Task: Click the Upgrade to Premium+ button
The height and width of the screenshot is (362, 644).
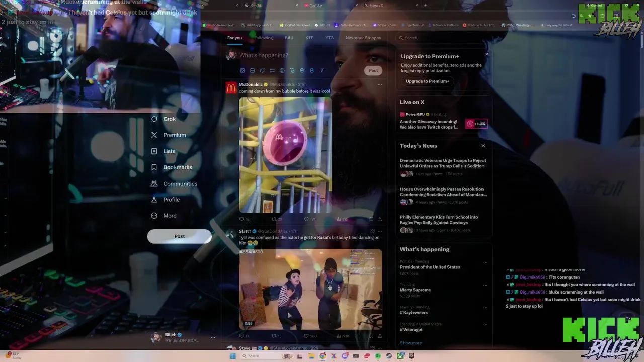Action: coord(427,81)
